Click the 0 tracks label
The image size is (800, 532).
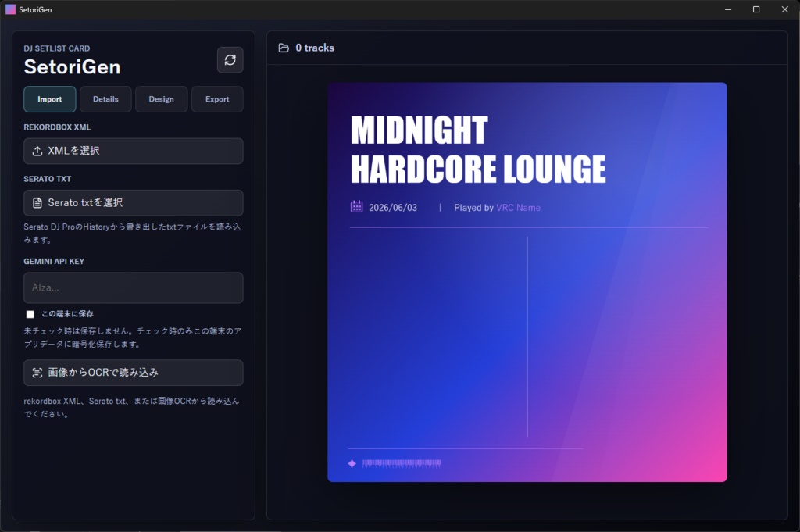pos(315,48)
